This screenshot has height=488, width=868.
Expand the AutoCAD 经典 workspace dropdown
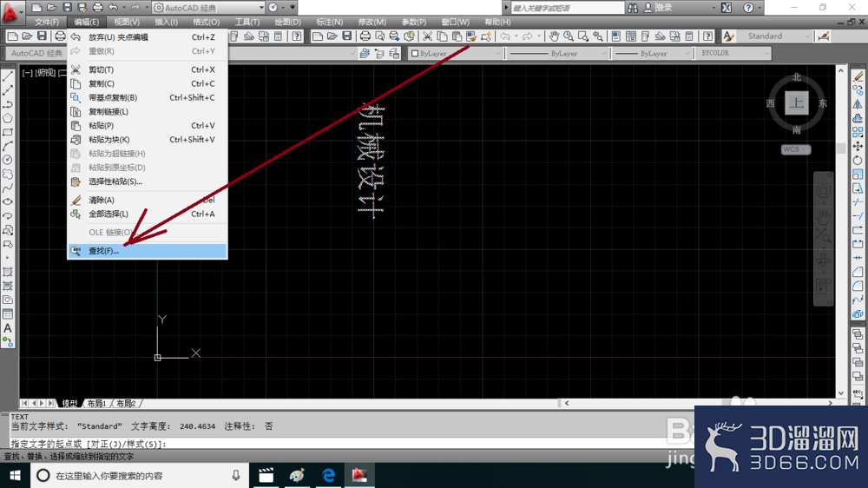point(260,8)
